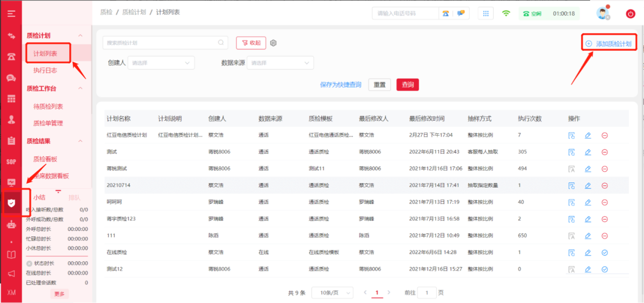Open 待质检列表 menu item

pyautogui.click(x=48, y=107)
